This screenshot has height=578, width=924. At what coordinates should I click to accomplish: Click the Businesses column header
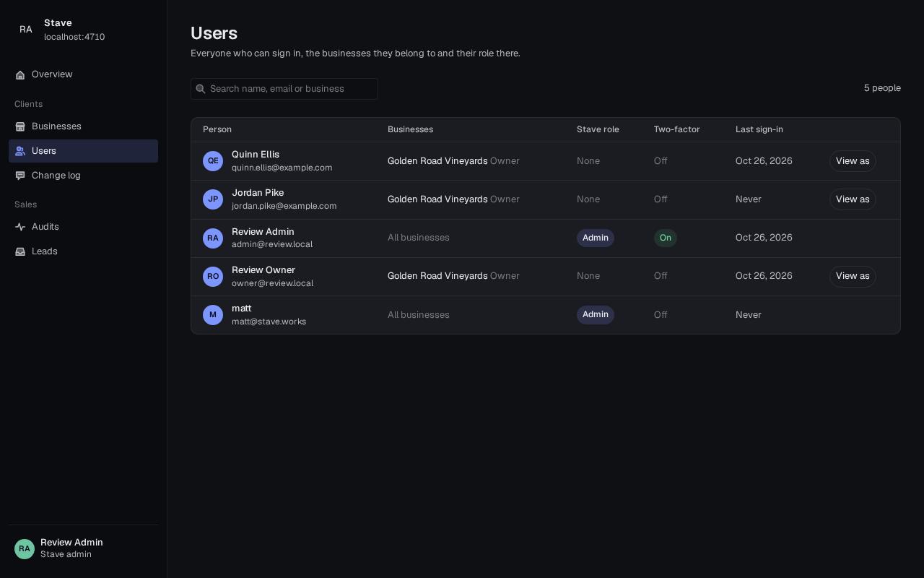(410, 129)
